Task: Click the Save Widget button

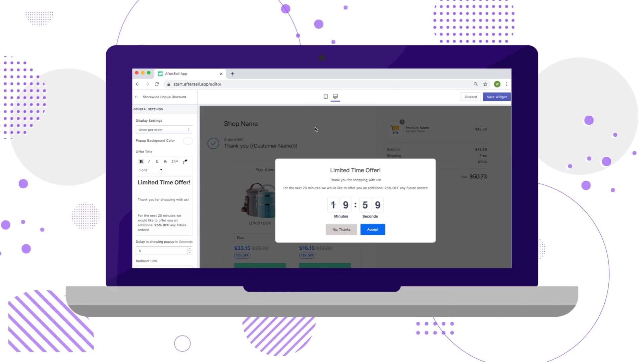Action: click(497, 96)
